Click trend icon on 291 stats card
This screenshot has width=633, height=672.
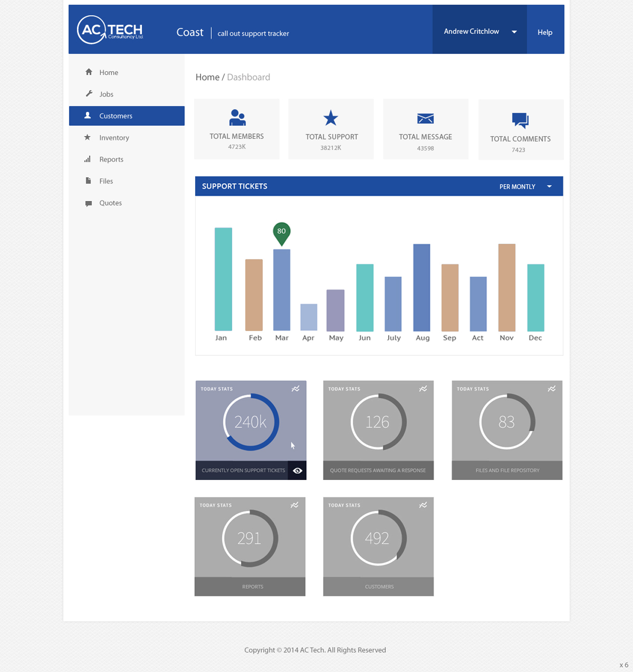tap(295, 505)
